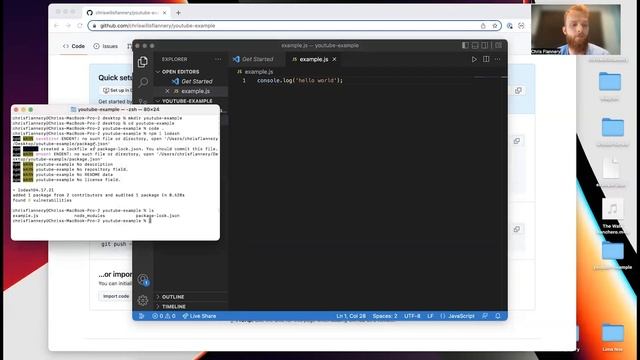
Task: Copy the repository URL in the Quick setup box
Action: (x=518, y=91)
